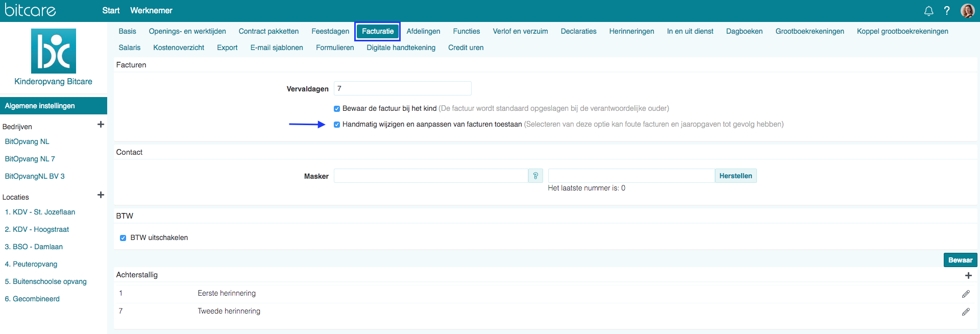Open the Formulieren tab

pos(335,47)
